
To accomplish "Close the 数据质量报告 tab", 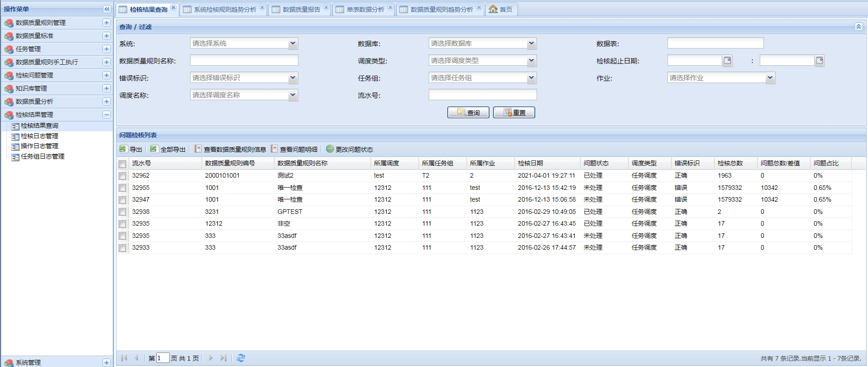I will pos(326,7).
